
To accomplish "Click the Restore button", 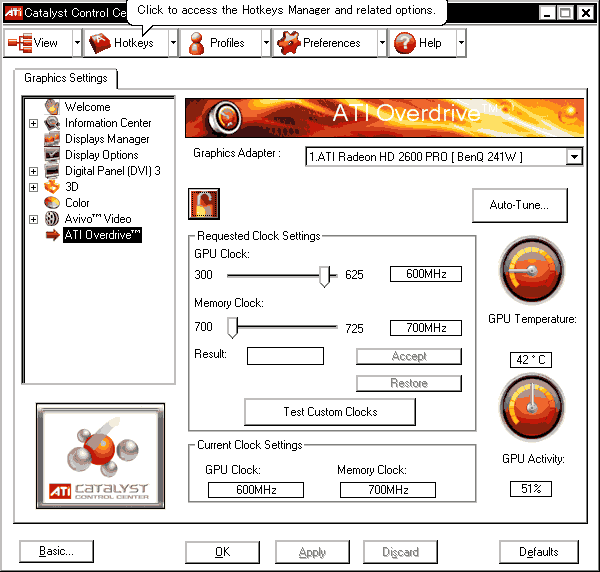I will (x=409, y=383).
